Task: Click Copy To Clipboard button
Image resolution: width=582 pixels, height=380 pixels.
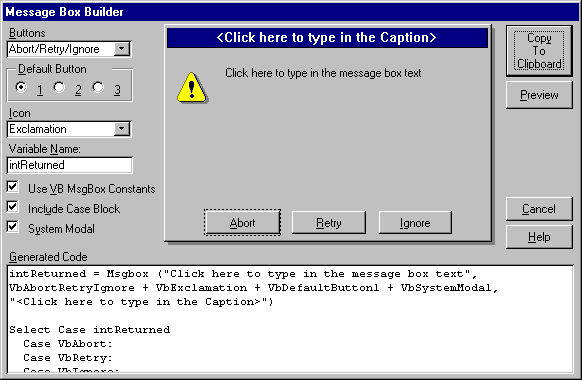Action: (x=539, y=51)
